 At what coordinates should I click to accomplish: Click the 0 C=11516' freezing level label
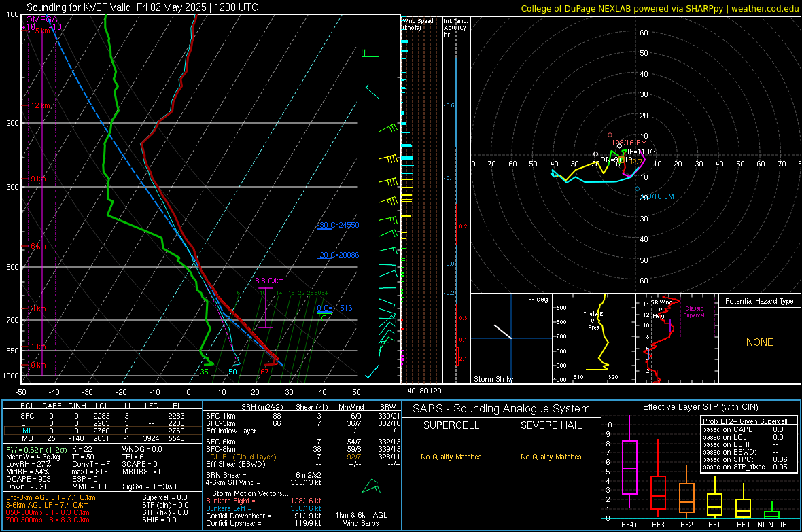pyautogui.click(x=335, y=308)
